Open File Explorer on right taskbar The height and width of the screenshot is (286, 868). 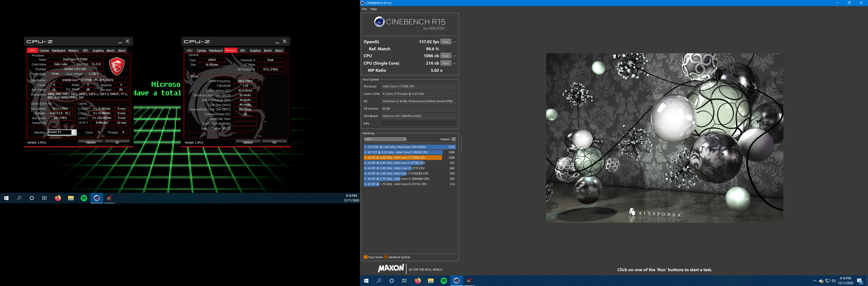coord(431,281)
